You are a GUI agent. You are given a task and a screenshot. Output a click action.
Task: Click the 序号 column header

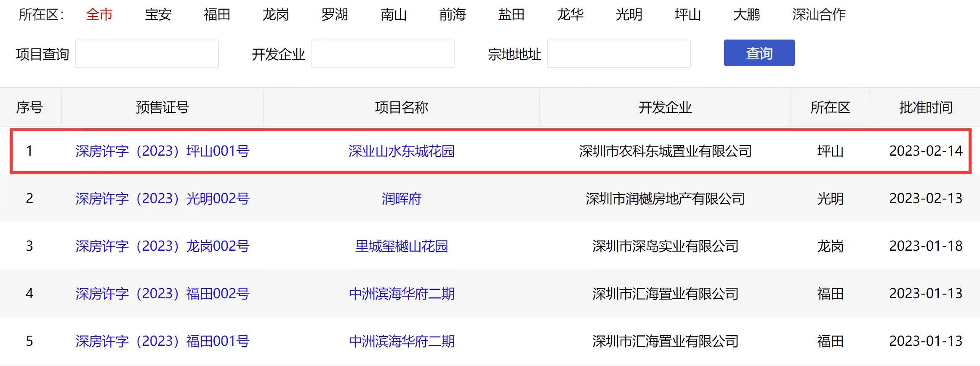click(x=29, y=108)
